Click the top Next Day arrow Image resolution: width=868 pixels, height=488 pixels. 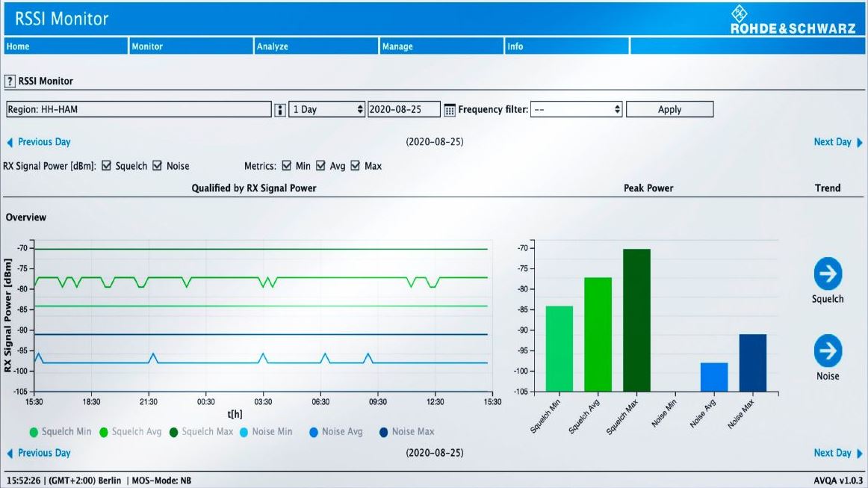point(859,142)
